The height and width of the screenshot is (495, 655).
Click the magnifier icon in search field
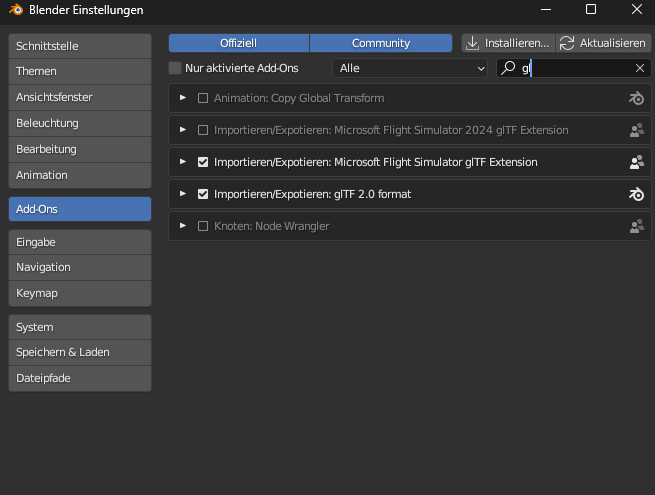tap(508, 68)
